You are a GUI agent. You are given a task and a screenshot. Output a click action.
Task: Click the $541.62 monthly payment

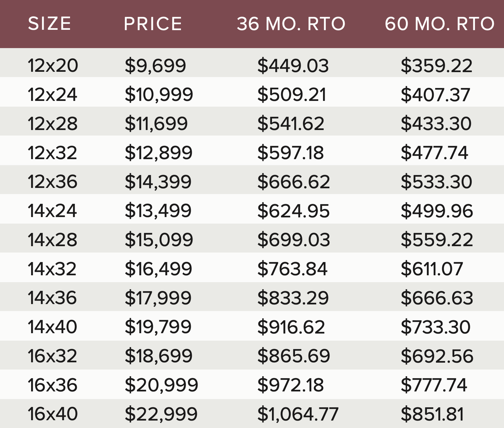291,124
